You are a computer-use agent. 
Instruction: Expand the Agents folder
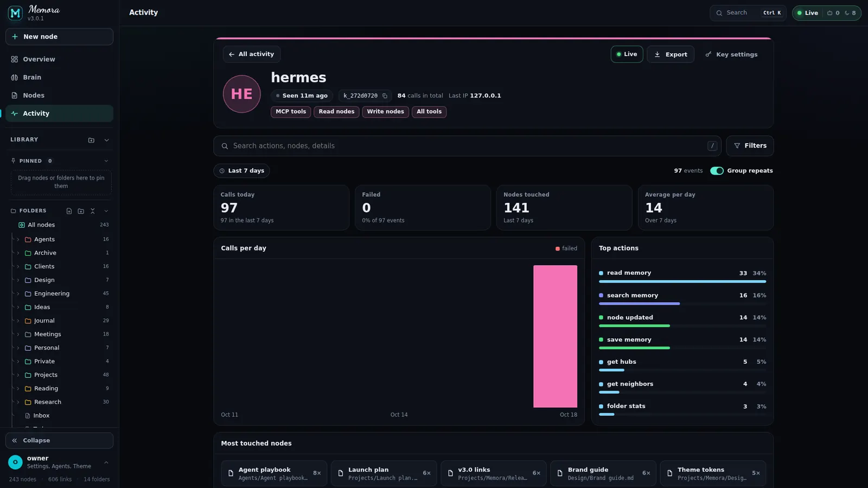(18, 239)
